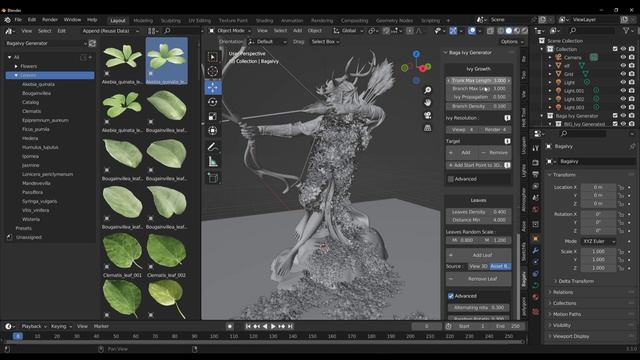This screenshot has height=360, width=640.
Task: Choose the Select Box tool icon
Action: [213, 57]
